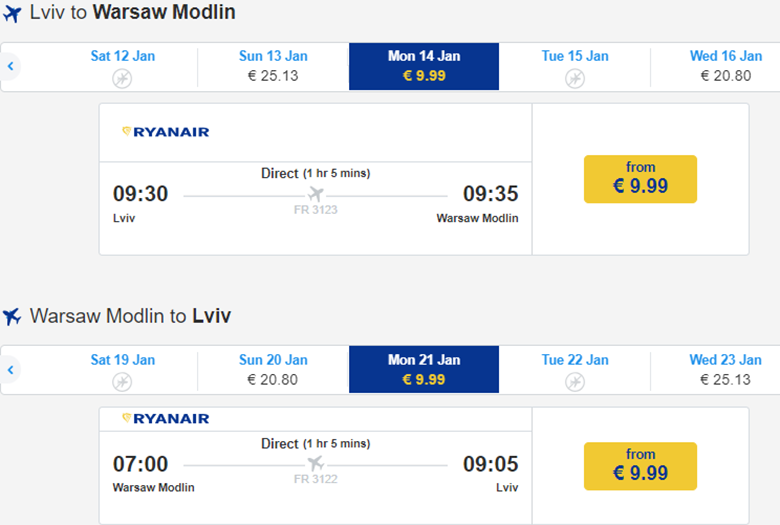Switch to the Sun 20 Jan €20.80 date tab
The height and width of the screenshot is (525, 780).
(273, 369)
